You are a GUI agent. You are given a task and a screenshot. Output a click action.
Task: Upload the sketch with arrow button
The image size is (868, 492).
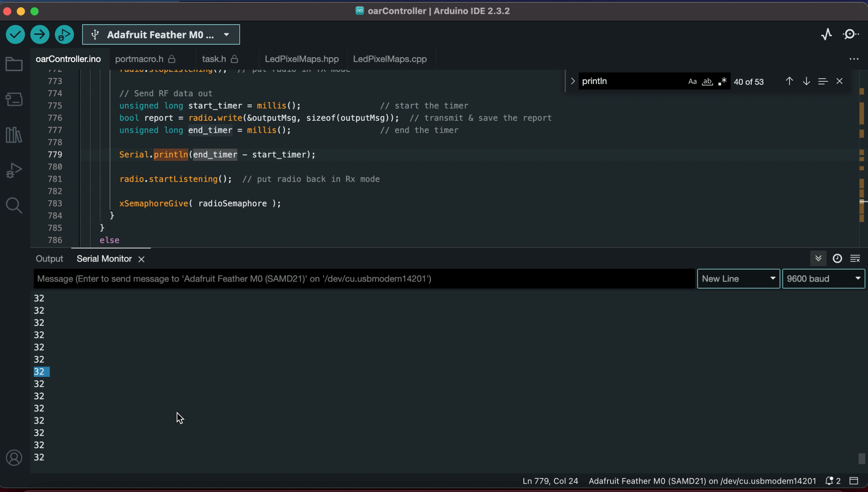click(x=40, y=34)
